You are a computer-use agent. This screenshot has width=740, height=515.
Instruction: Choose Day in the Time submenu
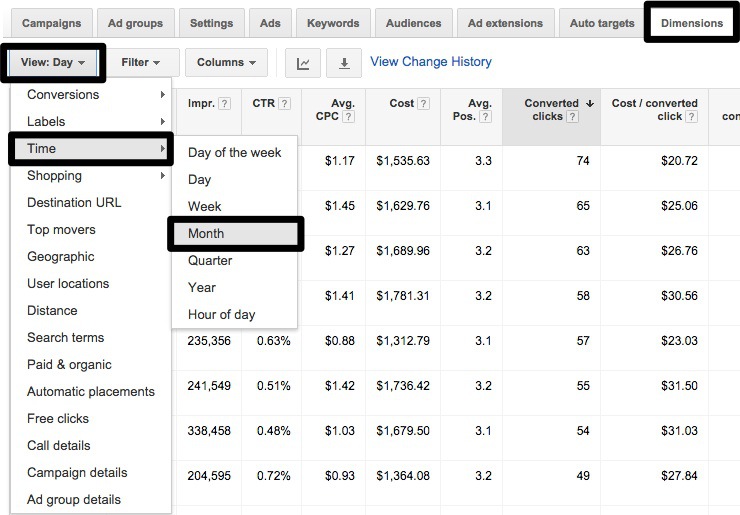click(235, 179)
